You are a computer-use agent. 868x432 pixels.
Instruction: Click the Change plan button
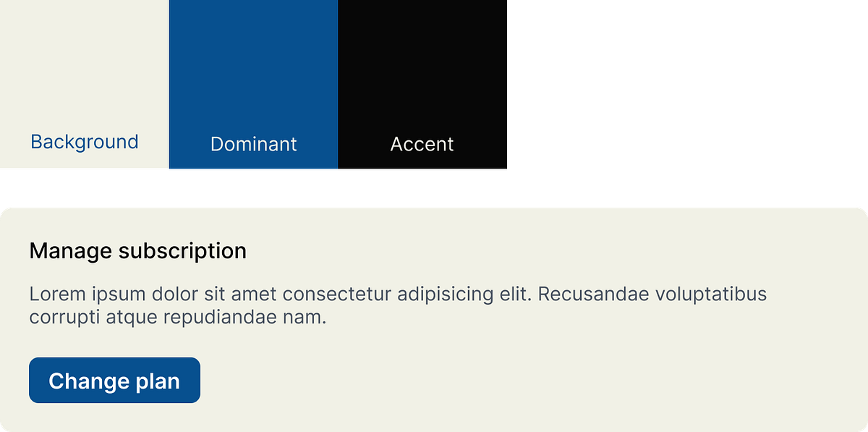tap(114, 380)
